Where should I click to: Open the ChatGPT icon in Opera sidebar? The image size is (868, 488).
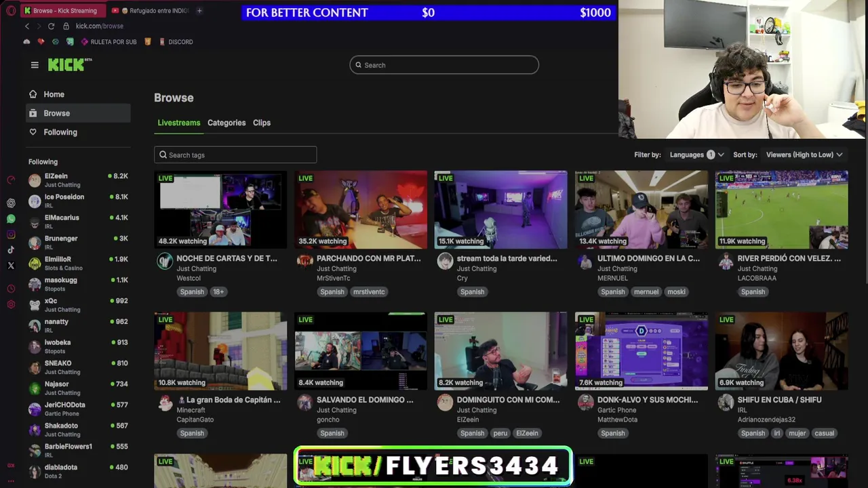pyautogui.click(x=11, y=203)
